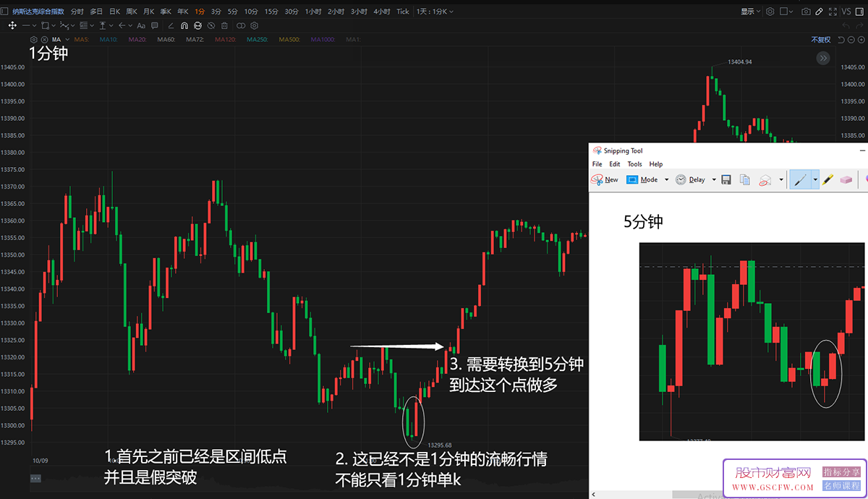Screen dimensions: 868x499
Task: Open the MA indicator settings icon
Action: point(33,39)
